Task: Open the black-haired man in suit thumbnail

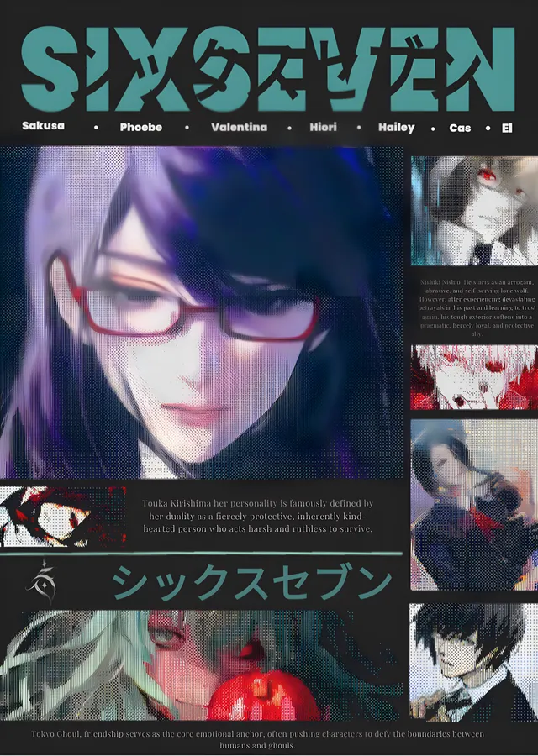Action: (x=474, y=662)
